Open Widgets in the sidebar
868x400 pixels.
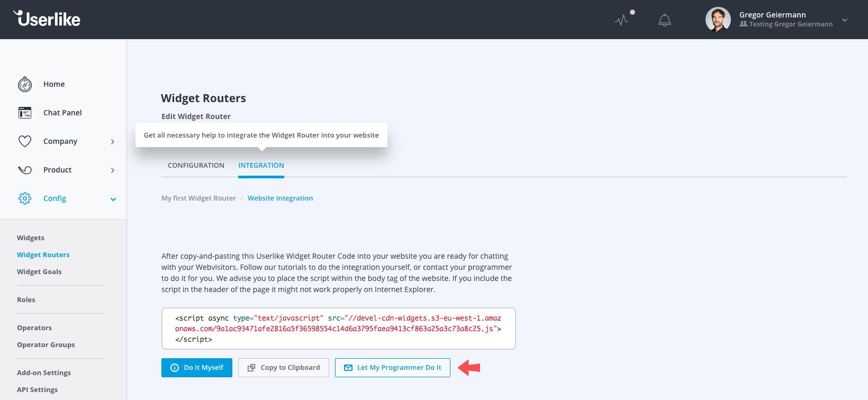[31, 238]
